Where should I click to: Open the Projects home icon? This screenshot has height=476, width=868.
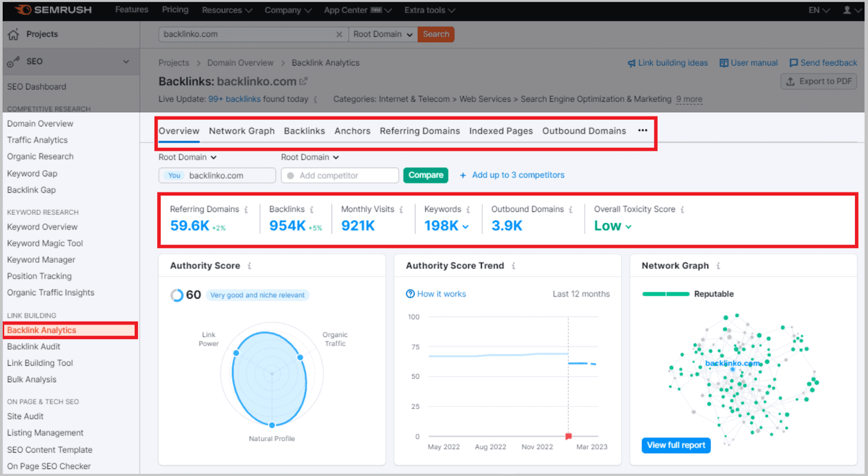14,34
